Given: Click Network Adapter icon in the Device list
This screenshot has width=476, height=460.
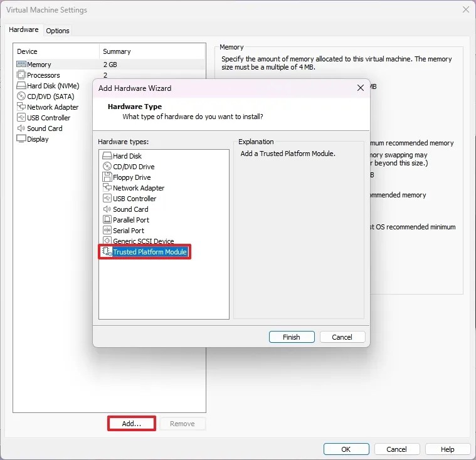Looking at the screenshot, I should coord(21,107).
